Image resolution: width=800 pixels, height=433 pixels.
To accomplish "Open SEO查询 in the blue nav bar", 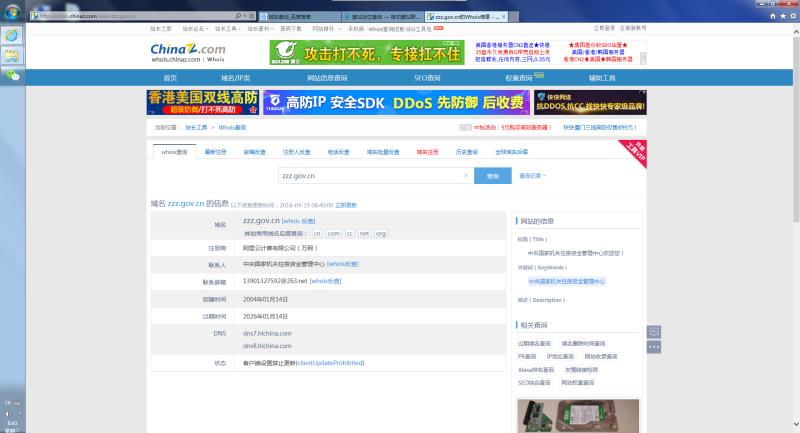I will [427, 78].
